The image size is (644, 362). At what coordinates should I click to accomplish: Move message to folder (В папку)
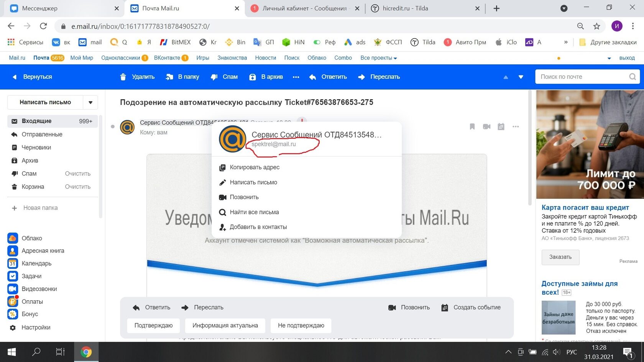(182, 77)
